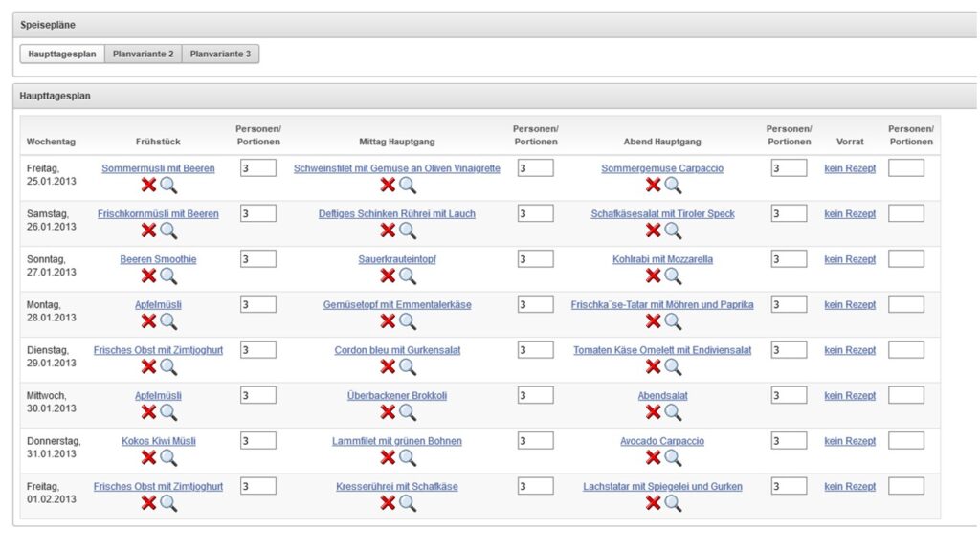
Task: Open Tomaten Käse Omelett mit Endiviensalat link
Action: [662, 350]
